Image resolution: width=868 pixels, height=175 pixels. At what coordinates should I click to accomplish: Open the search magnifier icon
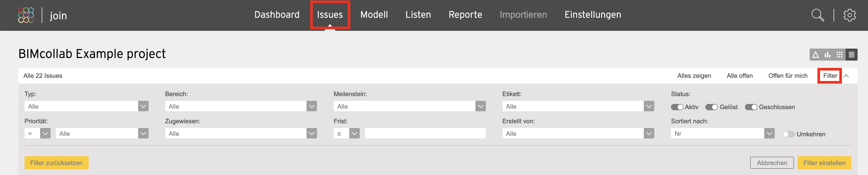817,15
